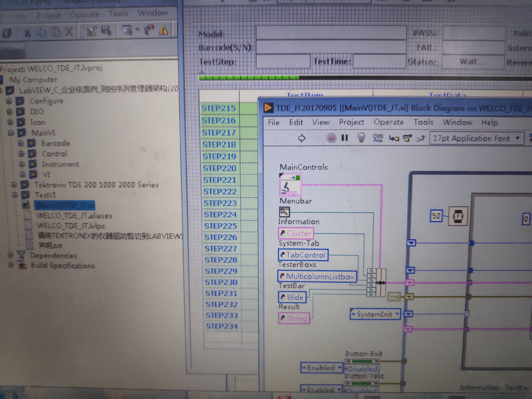The height and width of the screenshot is (399, 532).
Task: Click the Step Out icon
Action: 421,139
